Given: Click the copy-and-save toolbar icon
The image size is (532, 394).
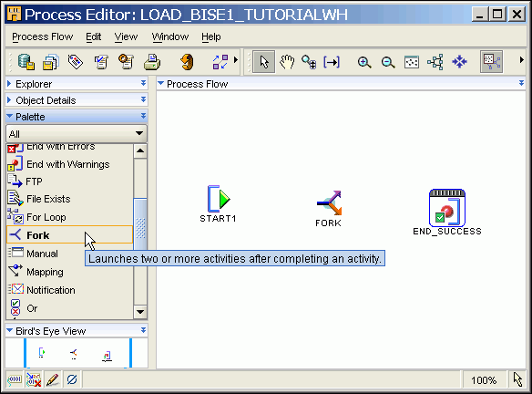Looking at the screenshot, I should [51, 62].
